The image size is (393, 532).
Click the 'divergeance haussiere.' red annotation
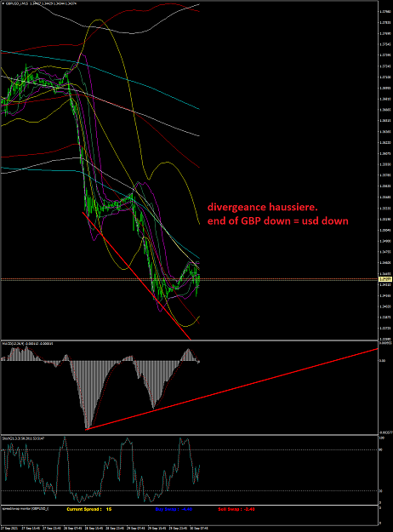263,207
